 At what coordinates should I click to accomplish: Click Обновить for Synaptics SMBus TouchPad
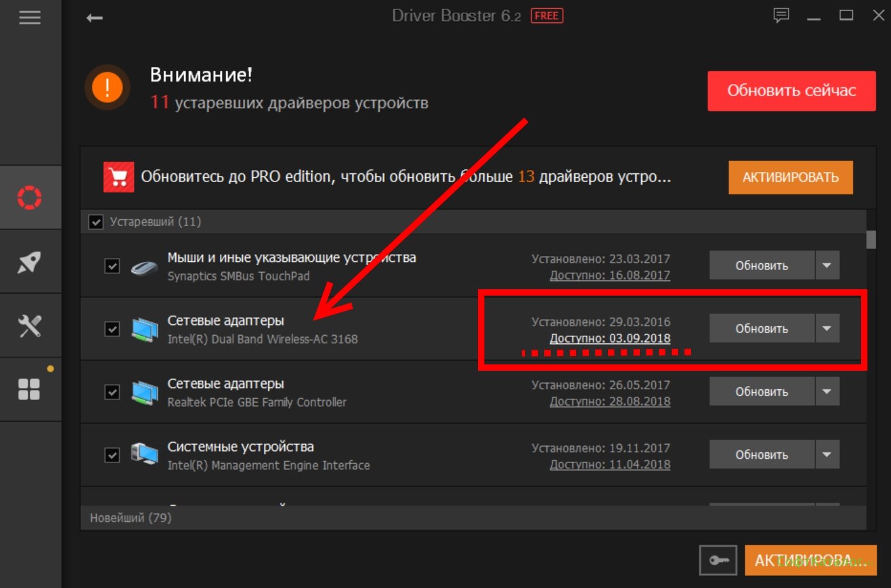tap(762, 266)
